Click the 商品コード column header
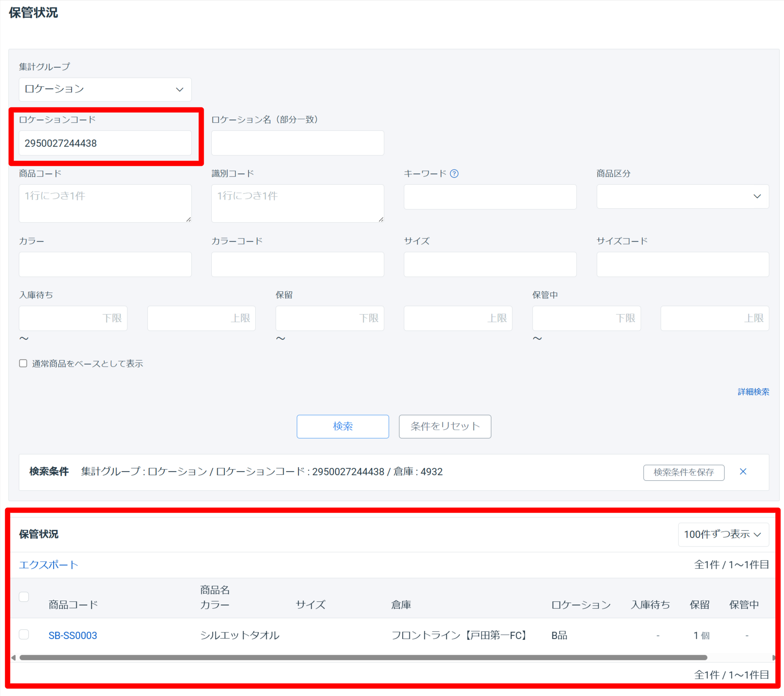This screenshot has height=696, width=784. click(x=73, y=605)
